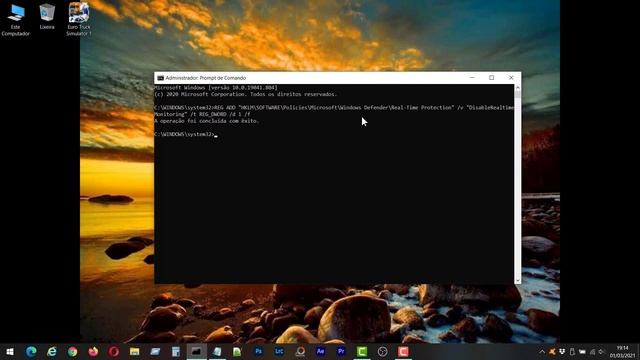640x360 pixels.
Task: Open the Dropbox tray icon
Action: coord(562,351)
